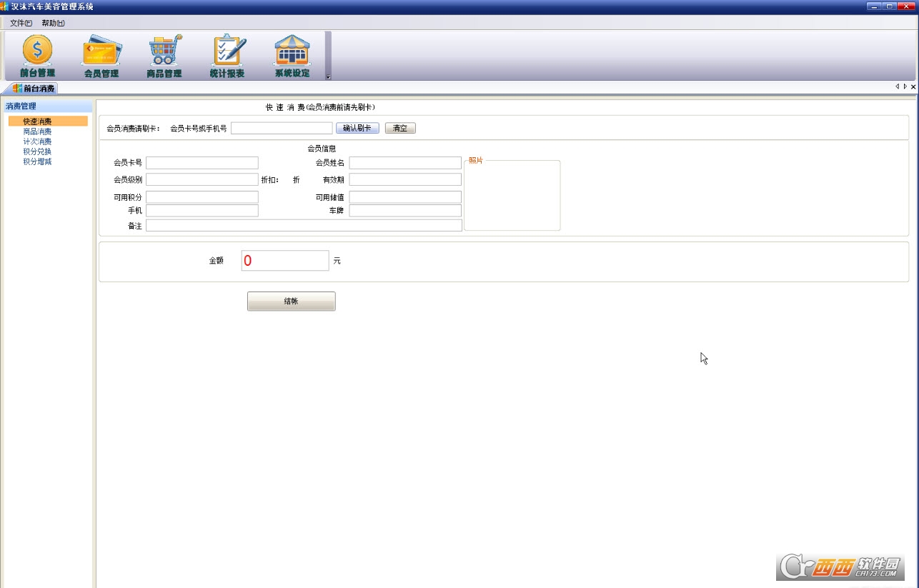Close the application window
This screenshot has width=919, height=588.
(x=907, y=6)
